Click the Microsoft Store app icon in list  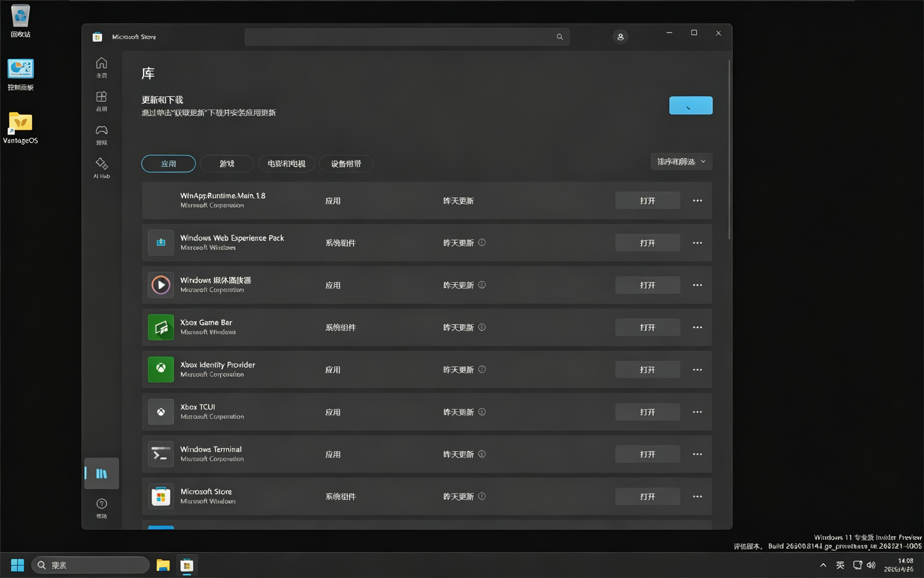point(161,496)
